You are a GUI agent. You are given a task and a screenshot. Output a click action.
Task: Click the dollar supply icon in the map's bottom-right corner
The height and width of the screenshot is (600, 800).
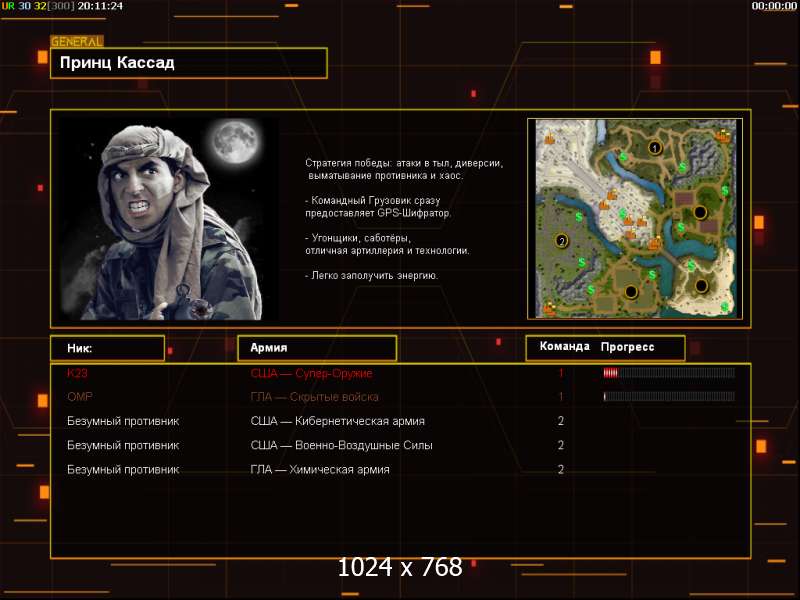tap(724, 307)
